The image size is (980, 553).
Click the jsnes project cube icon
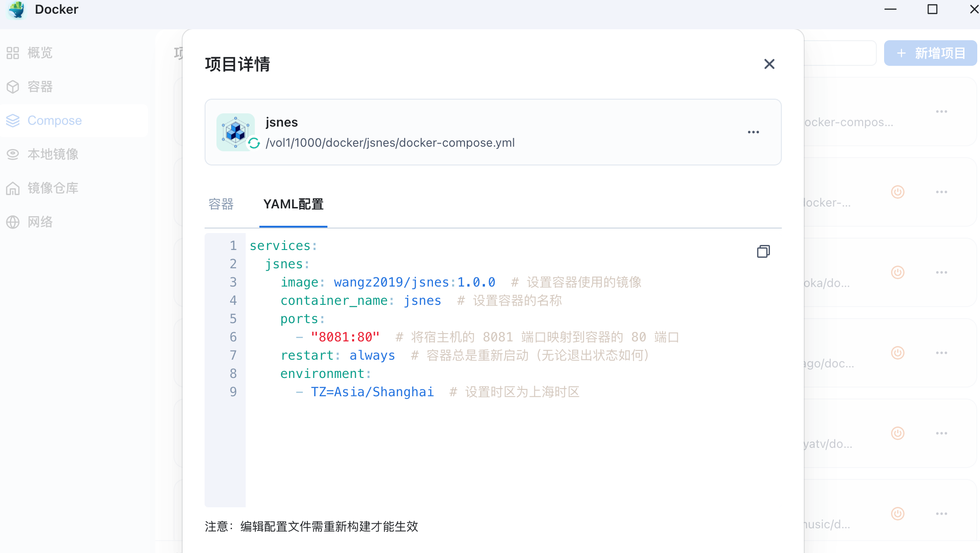pyautogui.click(x=235, y=132)
